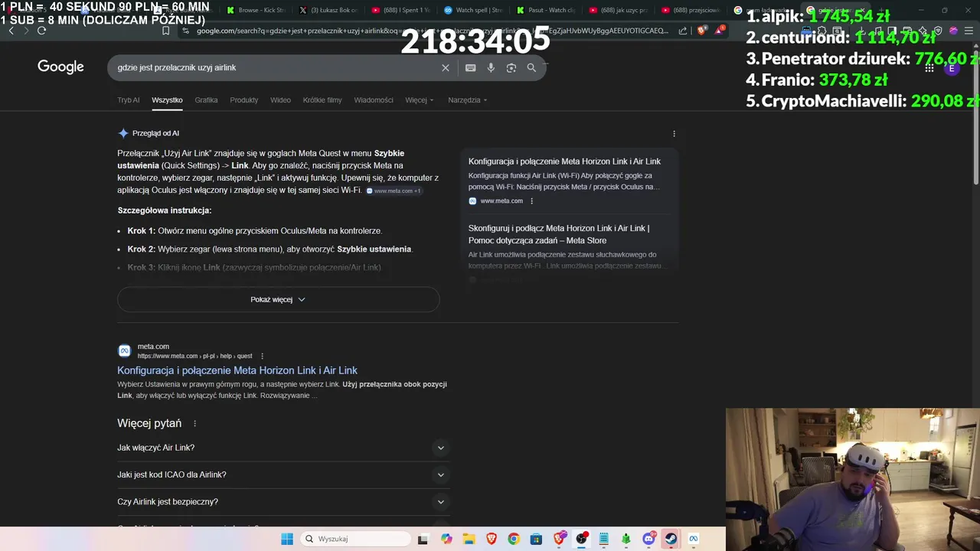Open the Narzędzia tools dropdown
This screenshot has width=980, height=551.
(468, 100)
